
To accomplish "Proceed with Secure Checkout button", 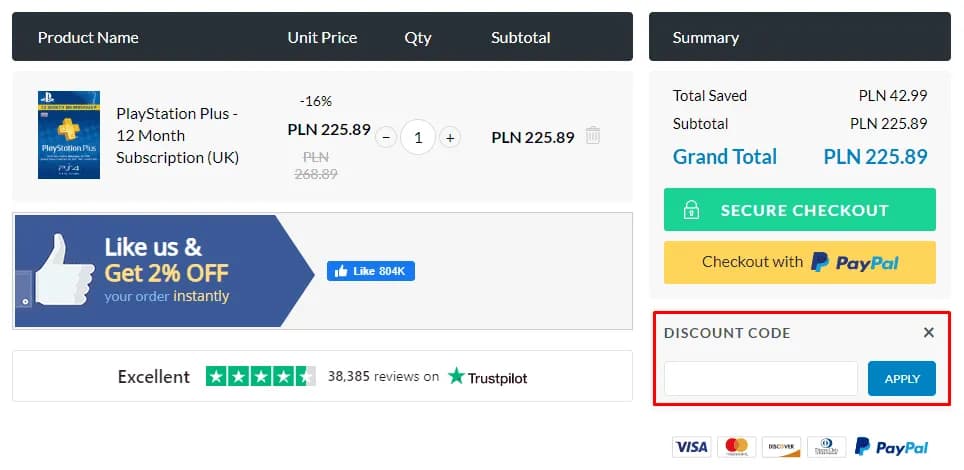I will 800,210.
